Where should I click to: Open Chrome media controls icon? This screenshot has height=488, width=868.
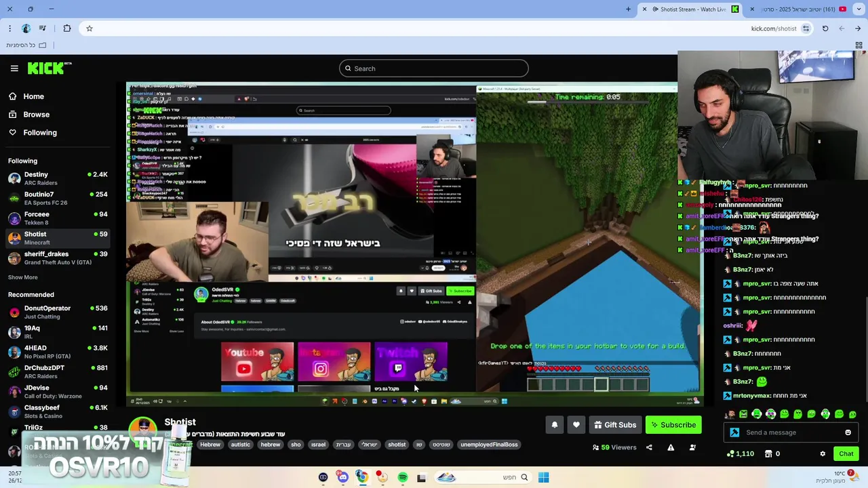43,28
